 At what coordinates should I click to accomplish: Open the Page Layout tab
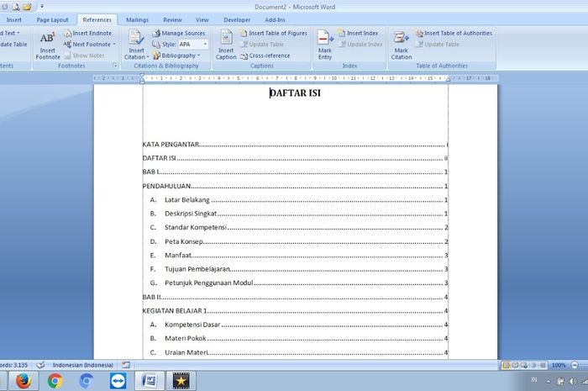[53, 19]
